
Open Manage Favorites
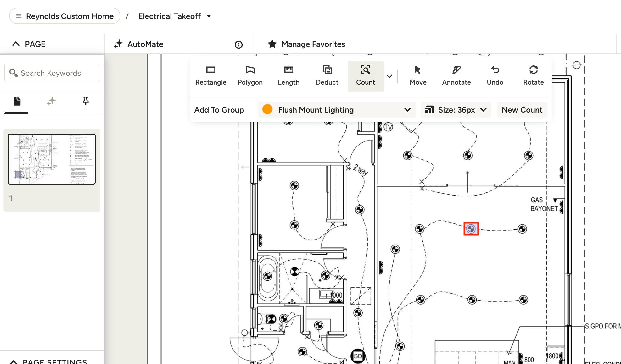(x=306, y=44)
